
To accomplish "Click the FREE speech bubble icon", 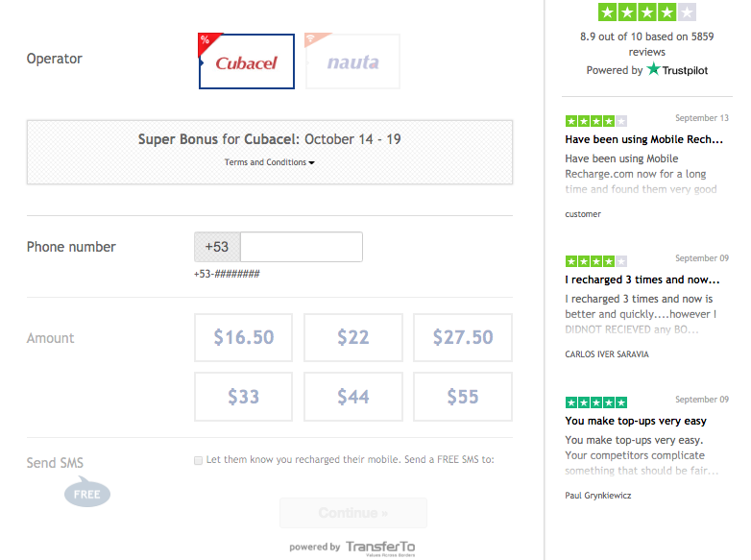I will click(x=87, y=493).
